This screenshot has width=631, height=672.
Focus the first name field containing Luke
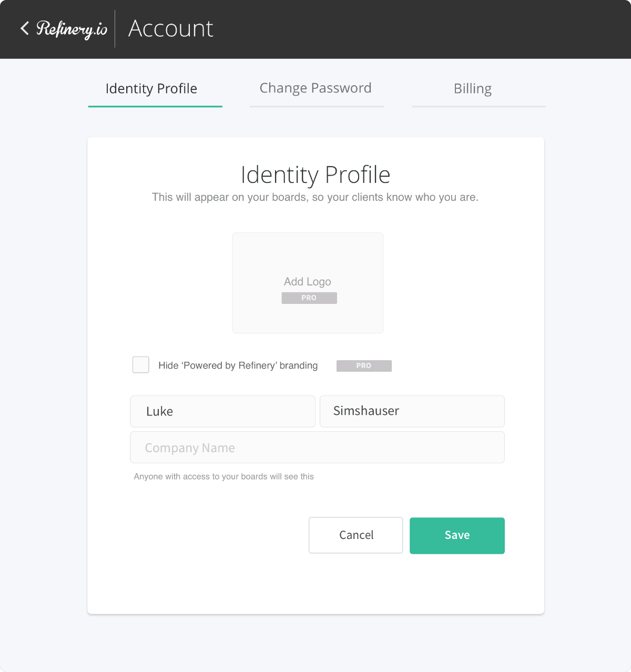click(222, 411)
